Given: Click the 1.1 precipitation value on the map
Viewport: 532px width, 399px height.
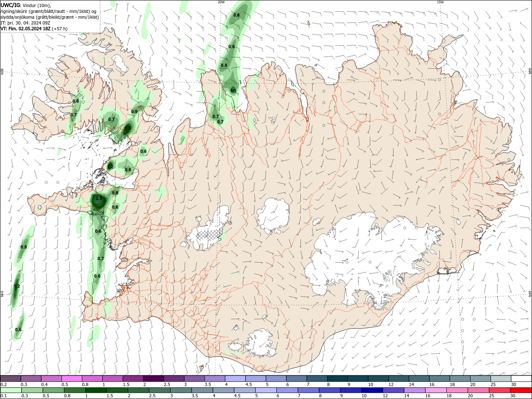Looking at the screenshot, I should (x=233, y=90).
